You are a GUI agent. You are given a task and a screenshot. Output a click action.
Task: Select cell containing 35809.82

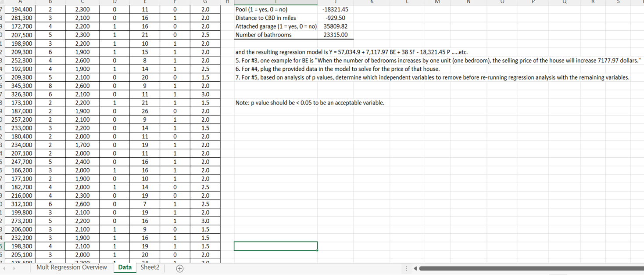(336, 26)
